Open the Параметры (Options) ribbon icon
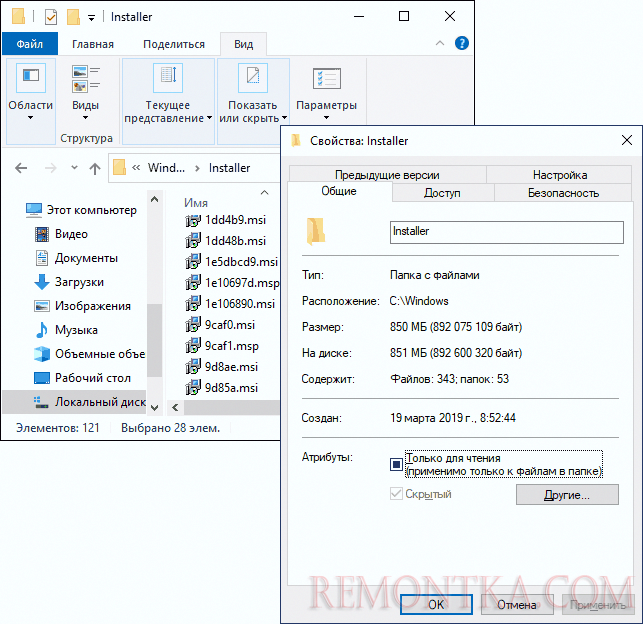Image resolution: width=643 pixels, height=624 pixels. pos(326,78)
